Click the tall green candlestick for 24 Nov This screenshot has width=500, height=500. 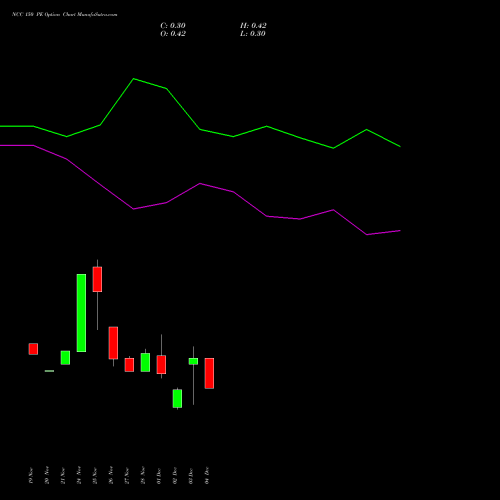pyautogui.click(x=81, y=313)
